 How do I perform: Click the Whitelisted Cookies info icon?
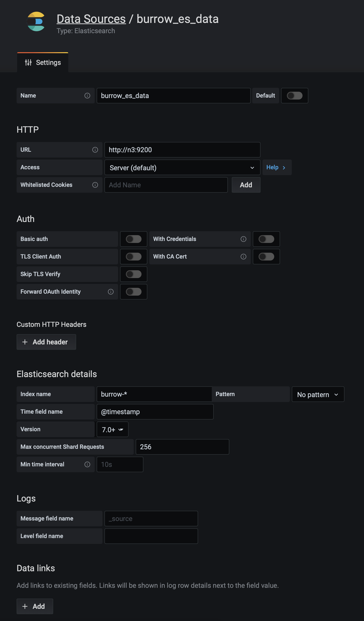95,185
